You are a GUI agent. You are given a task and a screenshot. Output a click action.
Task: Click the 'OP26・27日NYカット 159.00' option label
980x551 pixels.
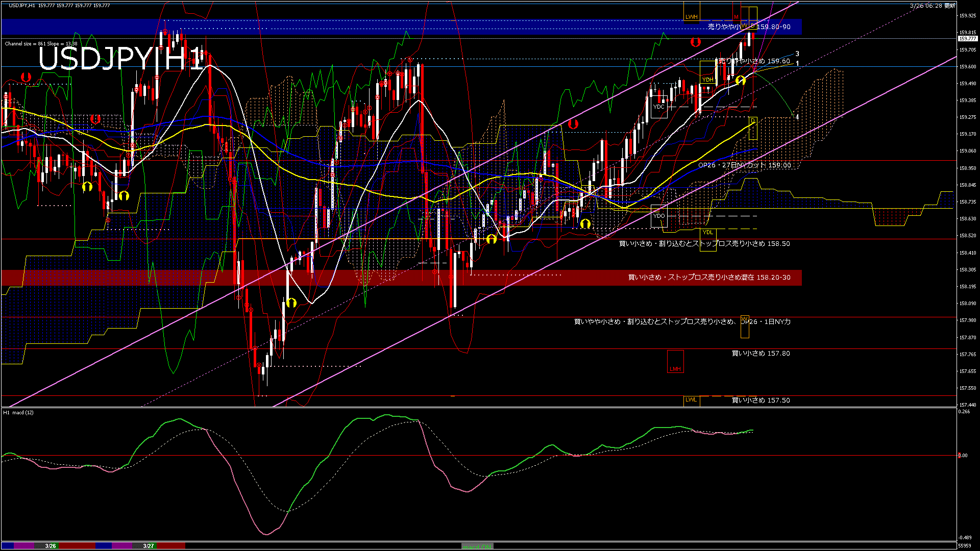pos(744,165)
